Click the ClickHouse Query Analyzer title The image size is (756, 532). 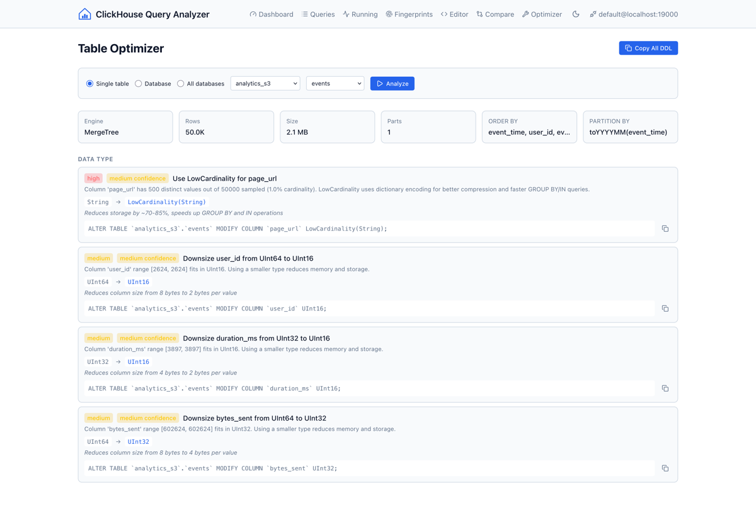(152, 14)
